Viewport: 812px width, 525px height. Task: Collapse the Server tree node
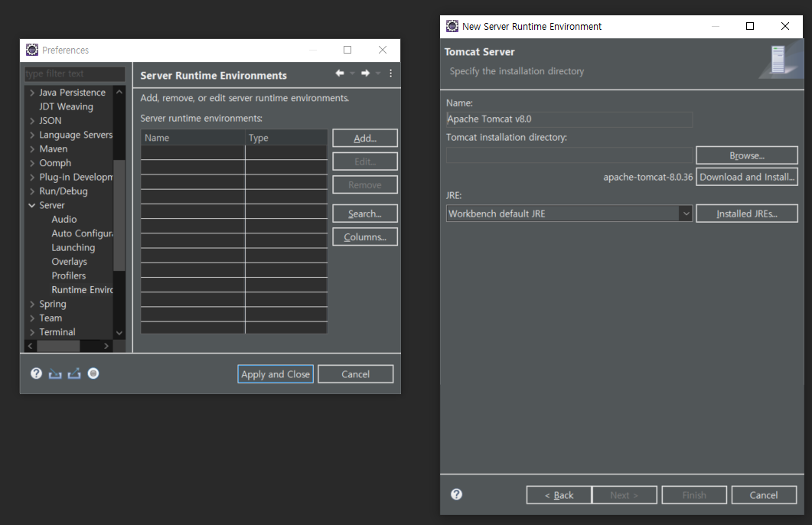click(32, 206)
